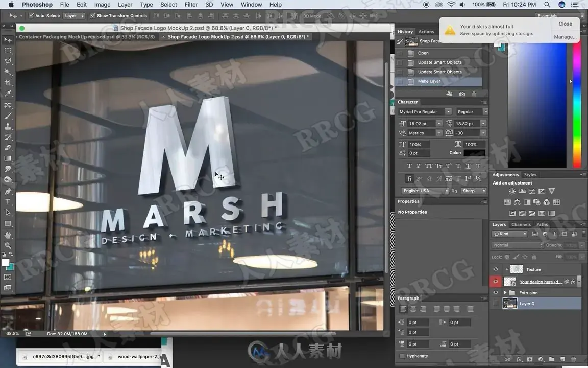Uncheck the Auto-Select checkbox
This screenshot has width=588, height=368.
pyautogui.click(x=32, y=16)
